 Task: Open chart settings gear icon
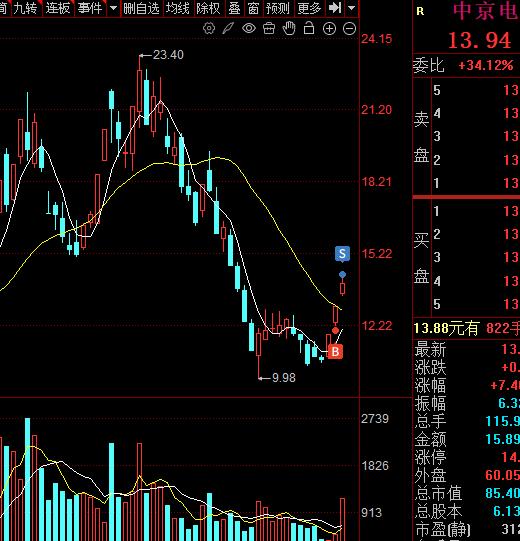coord(209,28)
